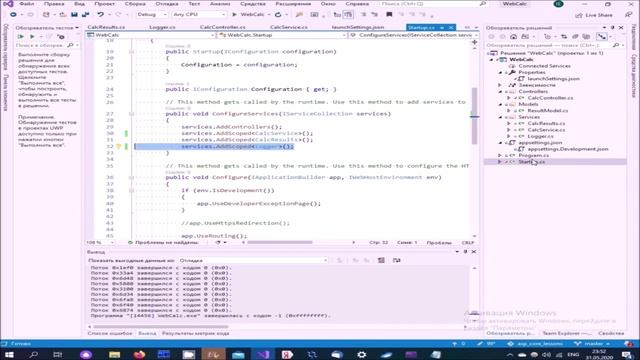Open the WebCalc project scope dropdown
The width and height of the screenshot is (640, 360).
pyautogui.click(x=150, y=36)
